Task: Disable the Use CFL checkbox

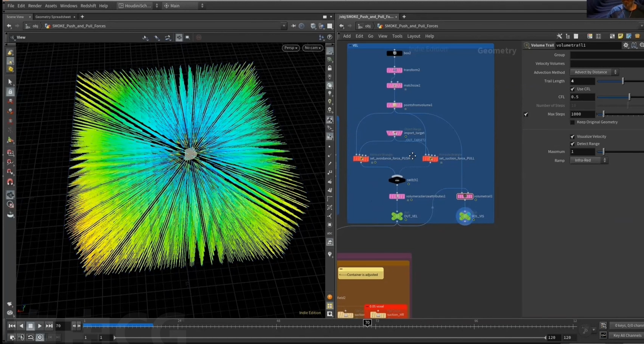Action: pyautogui.click(x=572, y=89)
